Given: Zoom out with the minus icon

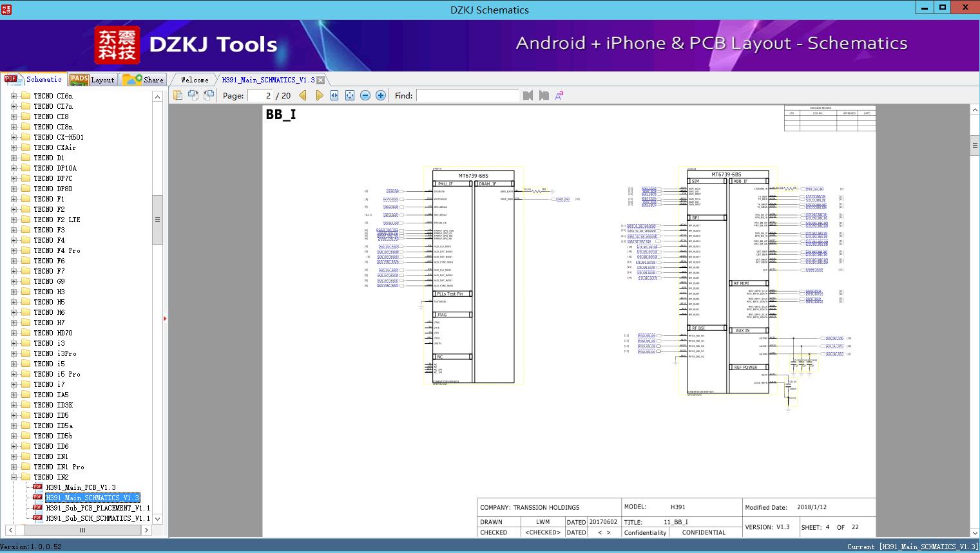Looking at the screenshot, I should [365, 95].
